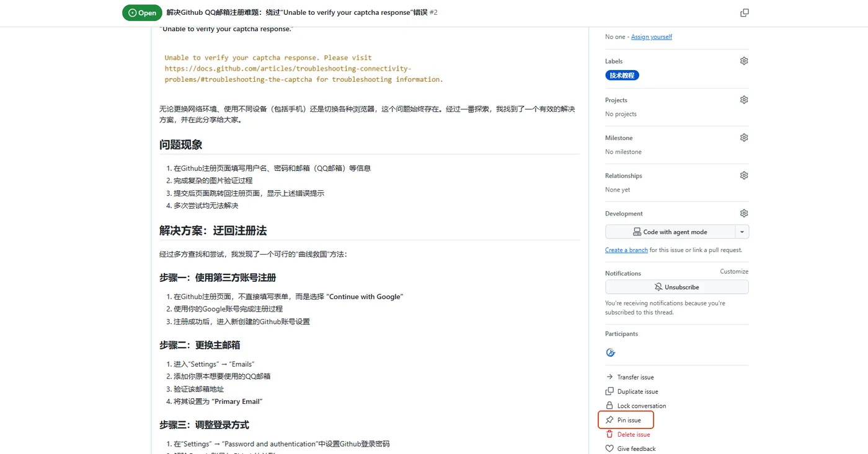Viewport: 868px width, 454px height.
Task: Click the 验证该邮箱地址 list item
Action: click(x=198, y=389)
